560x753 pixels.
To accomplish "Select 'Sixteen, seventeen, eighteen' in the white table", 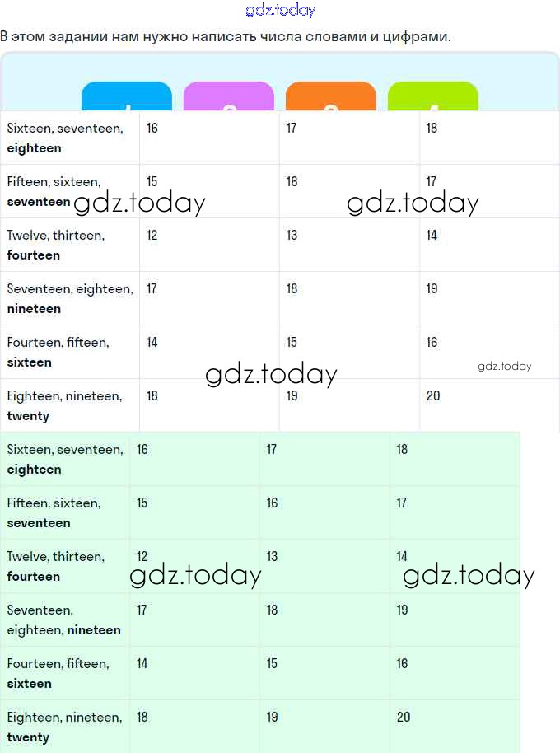I will [65, 138].
